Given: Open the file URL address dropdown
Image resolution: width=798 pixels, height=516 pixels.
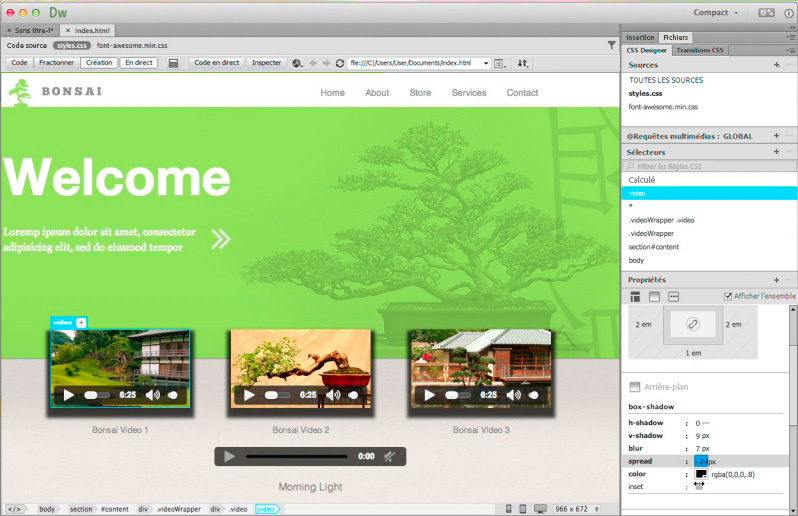Looking at the screenshot, I should pyautogui.click(x=486, y=63).
